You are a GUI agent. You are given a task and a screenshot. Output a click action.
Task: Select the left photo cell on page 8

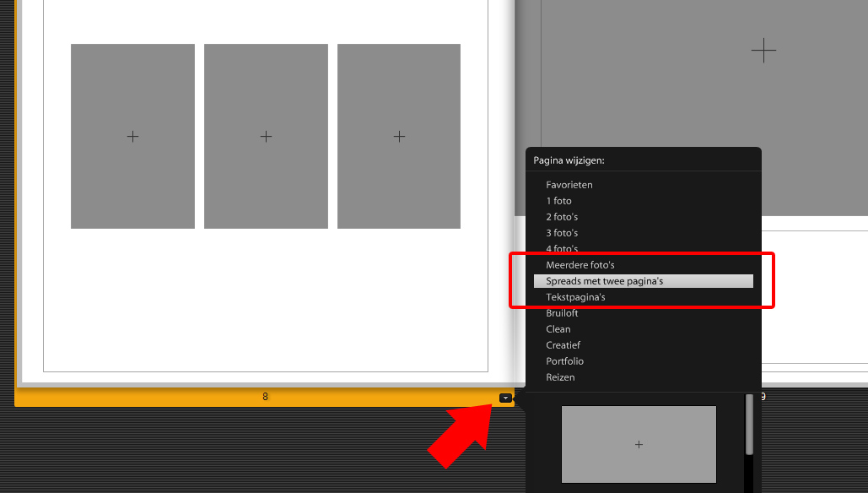point(132,136)
